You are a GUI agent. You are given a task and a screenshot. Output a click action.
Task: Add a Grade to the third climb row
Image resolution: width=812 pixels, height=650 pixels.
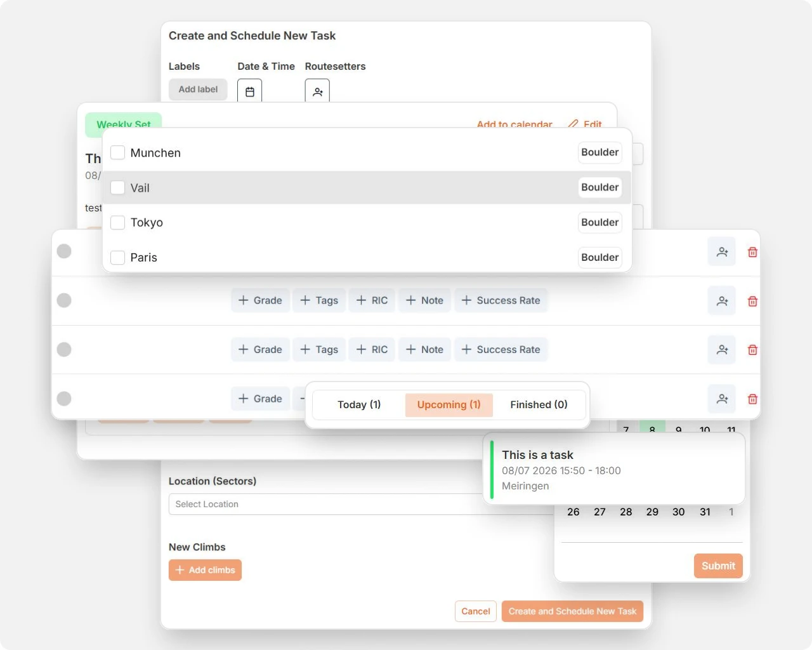(260, 349)
